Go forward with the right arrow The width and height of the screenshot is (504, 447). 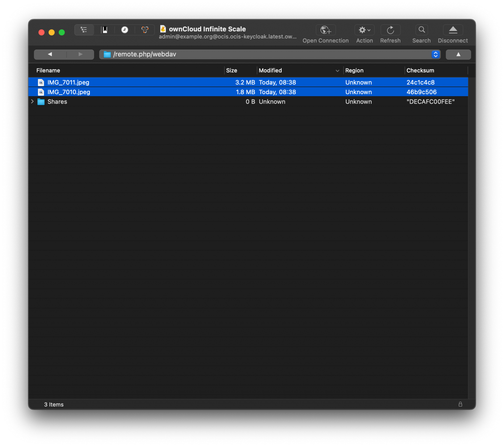pos(80,54)
